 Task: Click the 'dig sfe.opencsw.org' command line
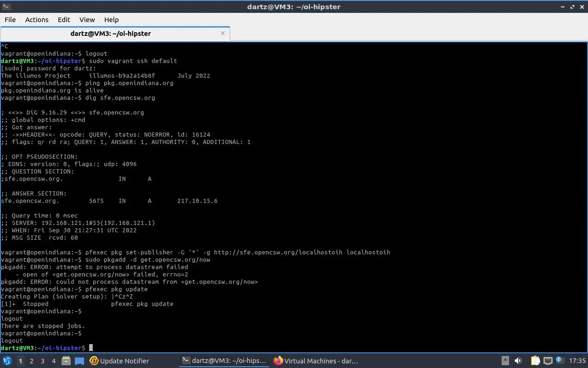(78, 98)
